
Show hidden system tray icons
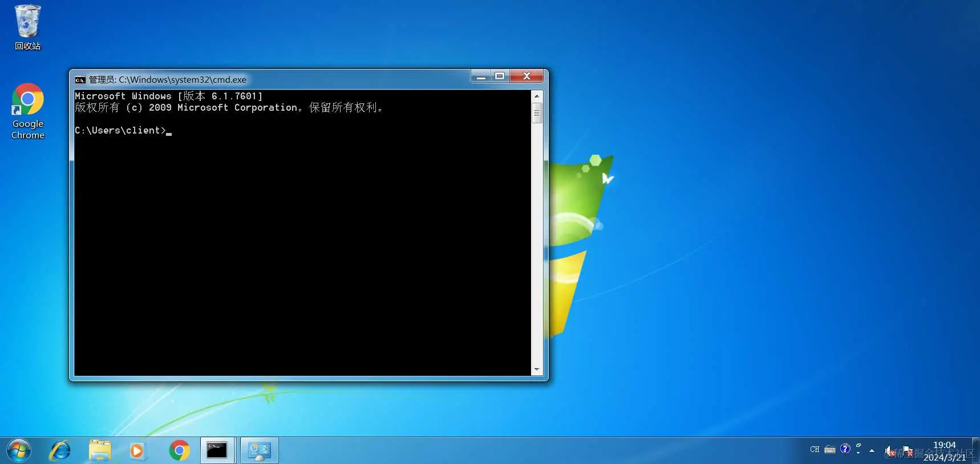coord(872,451)
